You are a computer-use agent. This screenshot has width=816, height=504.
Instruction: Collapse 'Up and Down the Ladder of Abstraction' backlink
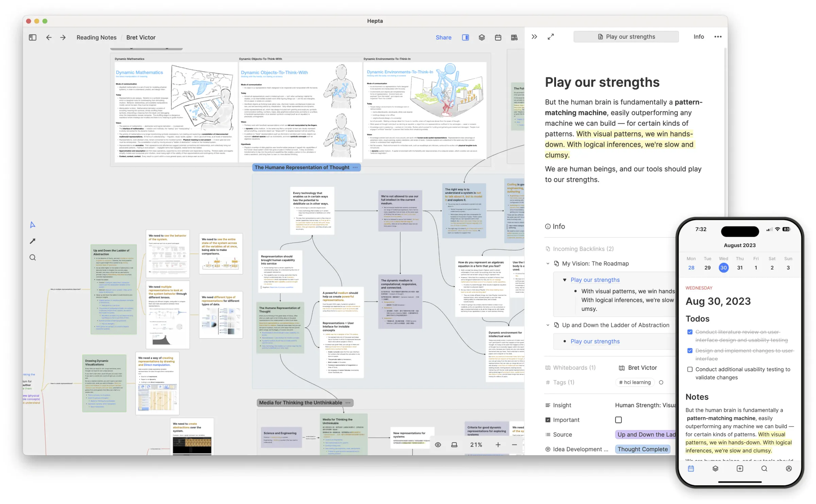tap(548, 325)
